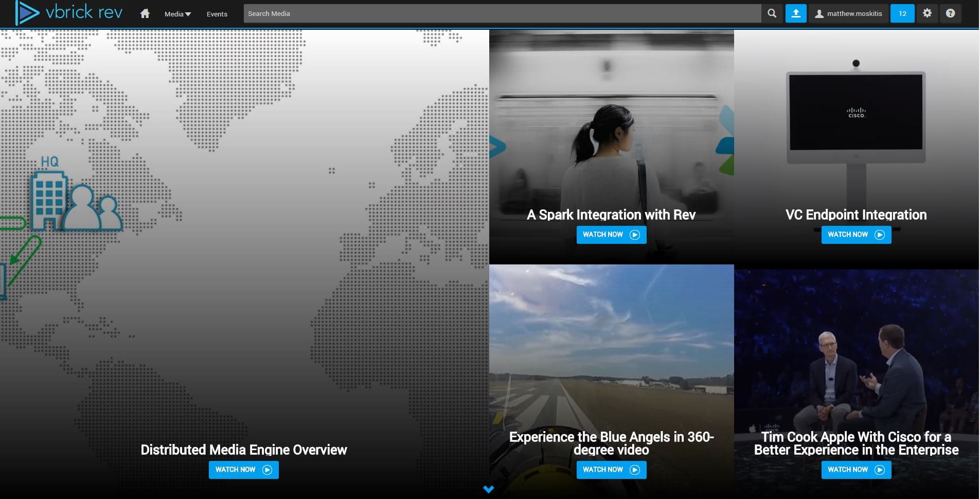The image size is (980, 499).
Task: Click the blue scroll-down chevron
Action: click(x=489, y=489)
